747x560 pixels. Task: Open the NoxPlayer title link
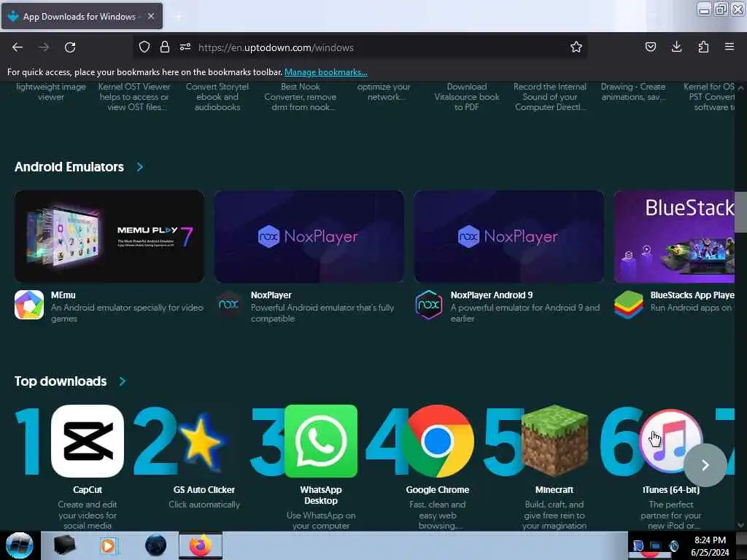271,295
